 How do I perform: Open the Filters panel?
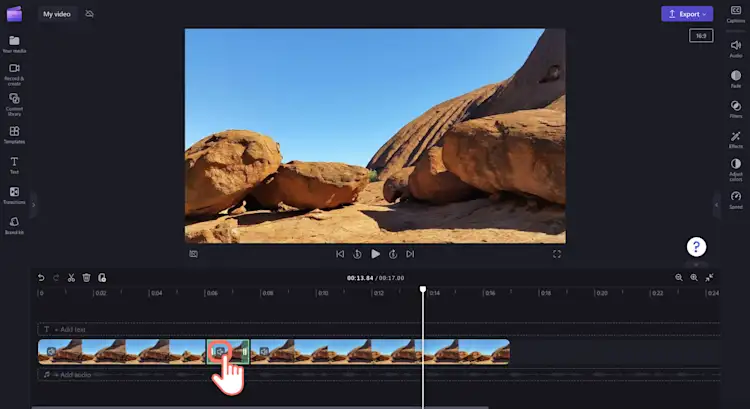736,108
